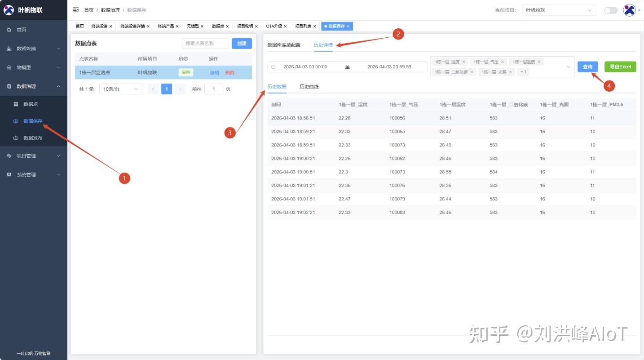Screen dimensions: 644x360
Task: Click the 搜索点表名称 search field
Action: point(205,43)
